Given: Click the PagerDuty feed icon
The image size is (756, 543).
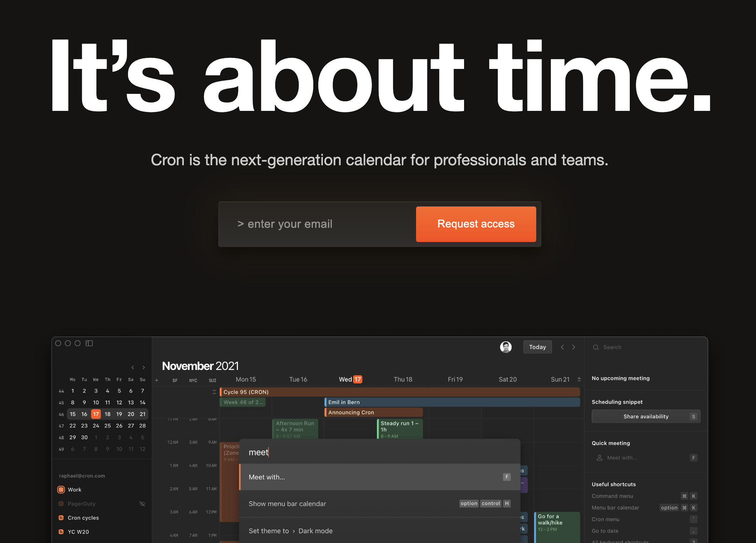Looking at the screenshot, I should coord(61,504).
